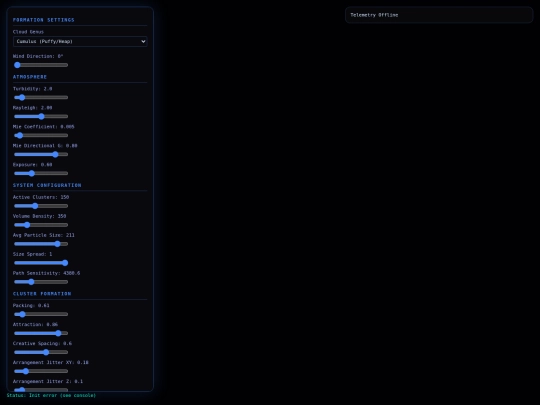The width and height of the screenshot is (540, 405).
Task: Click the Formation Settings heading
Action: [x=43, y=20]
